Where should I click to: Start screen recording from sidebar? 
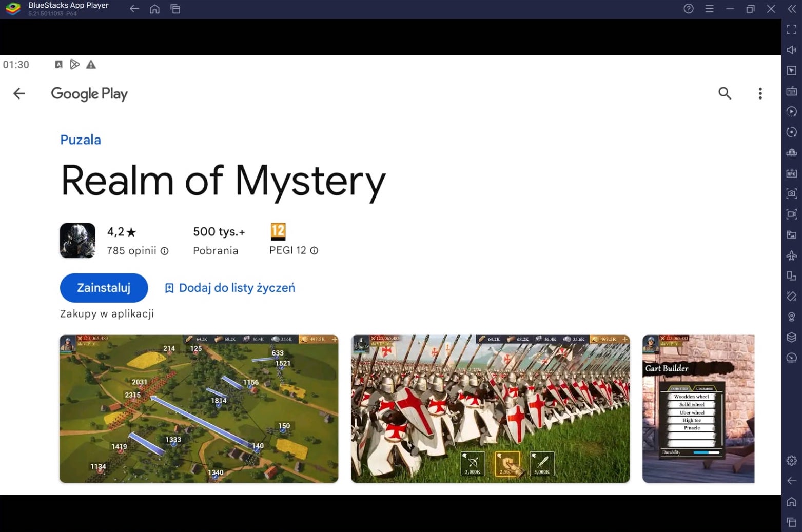(x=791, y=214)
